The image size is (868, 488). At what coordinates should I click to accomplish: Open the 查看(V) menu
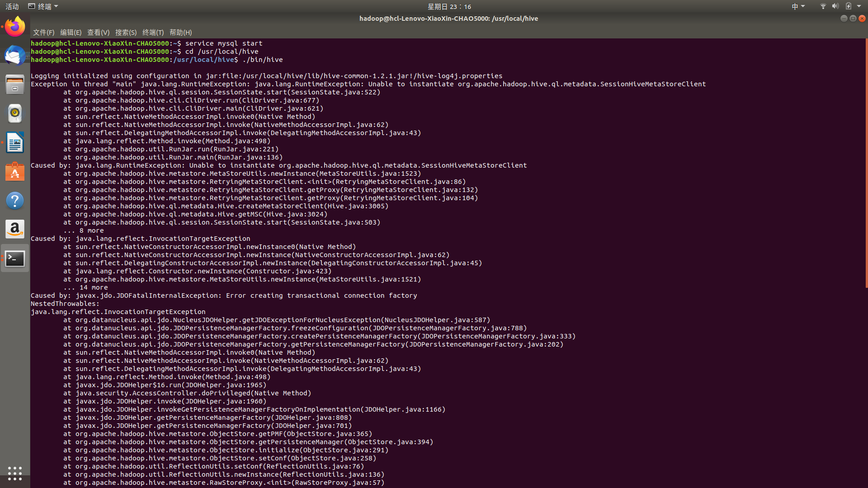(x=98, y=33)
